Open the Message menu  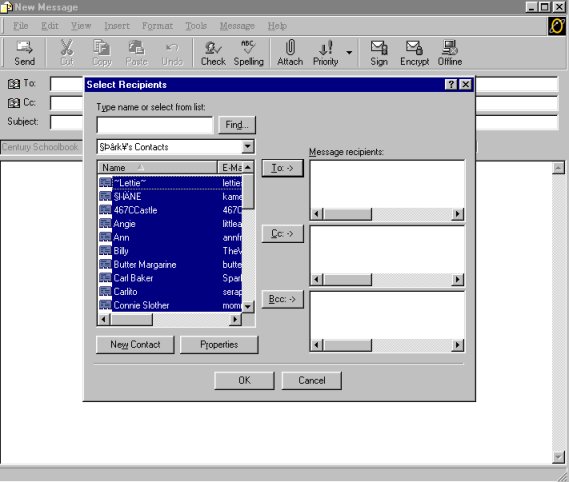click(237, 26)
